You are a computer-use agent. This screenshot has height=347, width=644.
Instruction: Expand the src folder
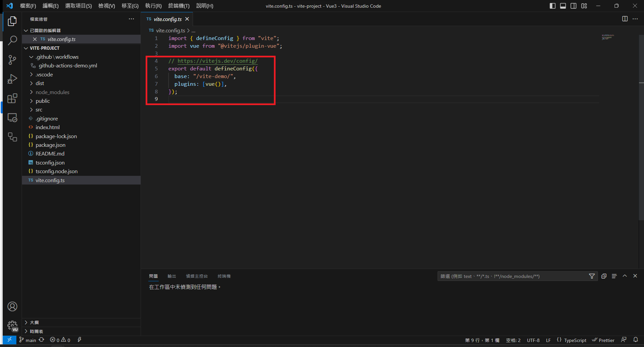[81, 110]
